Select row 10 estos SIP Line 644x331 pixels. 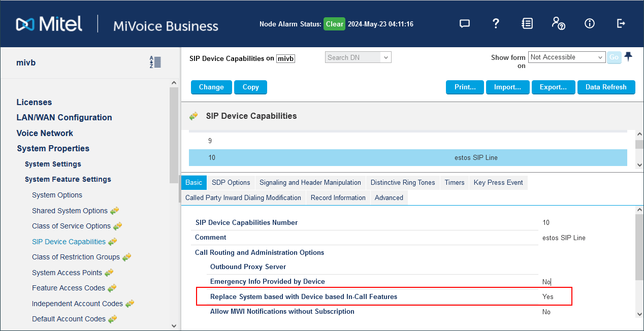(407, 157)
